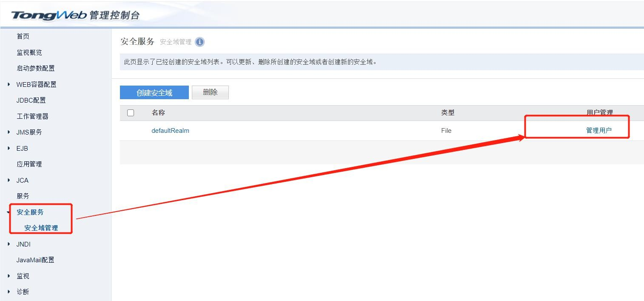Open the 监视概览 page
644x301 pixels.
point(29,52)
